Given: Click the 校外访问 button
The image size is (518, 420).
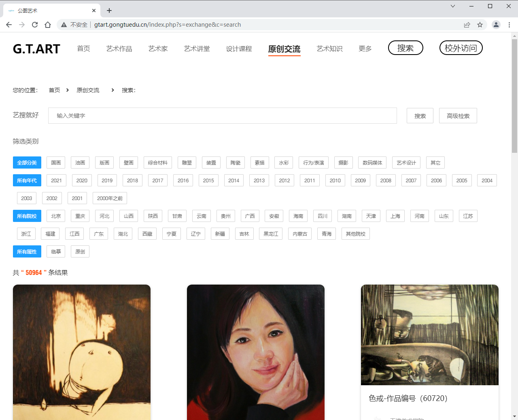Looking at the screenshot, I should (461, 48).
